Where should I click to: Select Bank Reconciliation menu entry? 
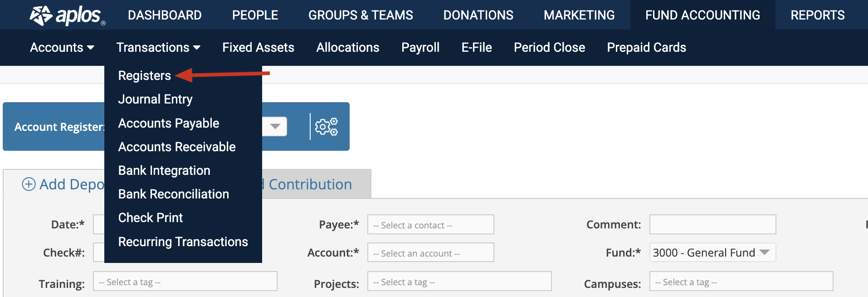tap(173, 194)
